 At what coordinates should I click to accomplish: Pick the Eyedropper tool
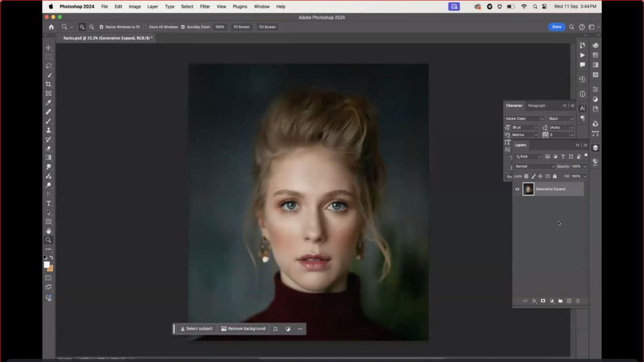(48, 102)
